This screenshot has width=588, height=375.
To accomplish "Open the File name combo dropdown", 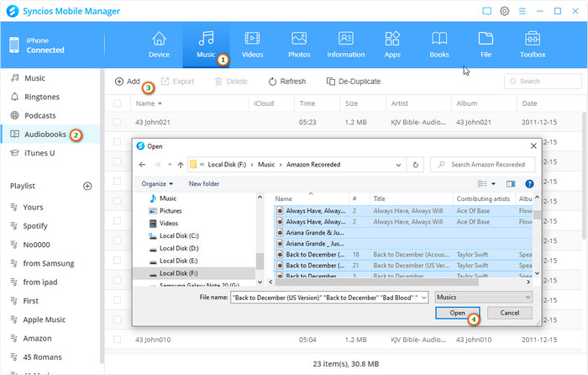I will [423, 298].
